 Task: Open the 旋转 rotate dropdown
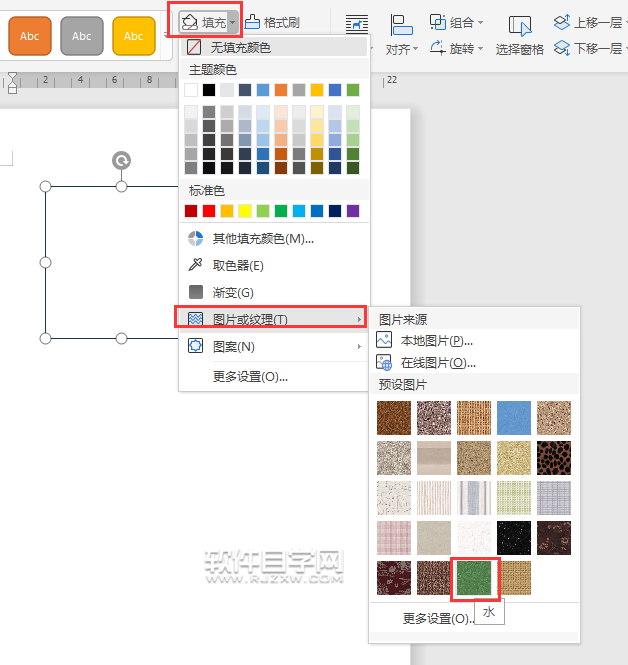(x=456, y=48)
